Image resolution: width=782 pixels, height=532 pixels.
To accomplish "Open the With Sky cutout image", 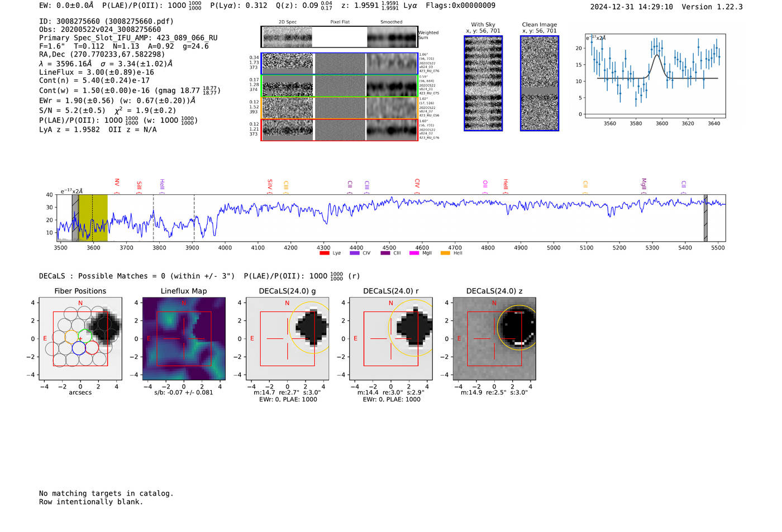I will tap(483, 83).
